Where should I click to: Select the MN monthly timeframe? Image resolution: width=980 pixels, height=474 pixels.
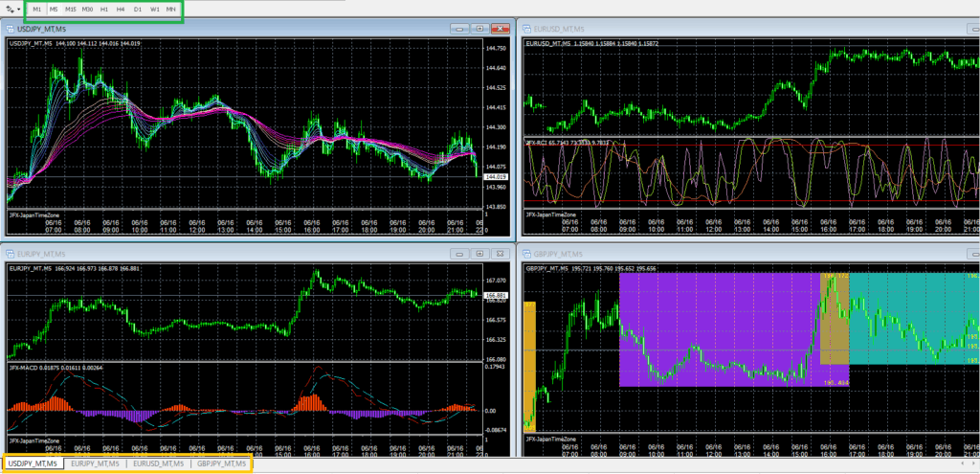click(x=170, y=10)
